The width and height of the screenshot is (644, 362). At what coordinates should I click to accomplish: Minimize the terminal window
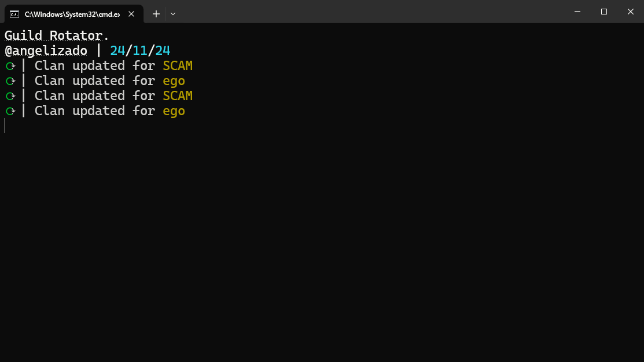577,12
